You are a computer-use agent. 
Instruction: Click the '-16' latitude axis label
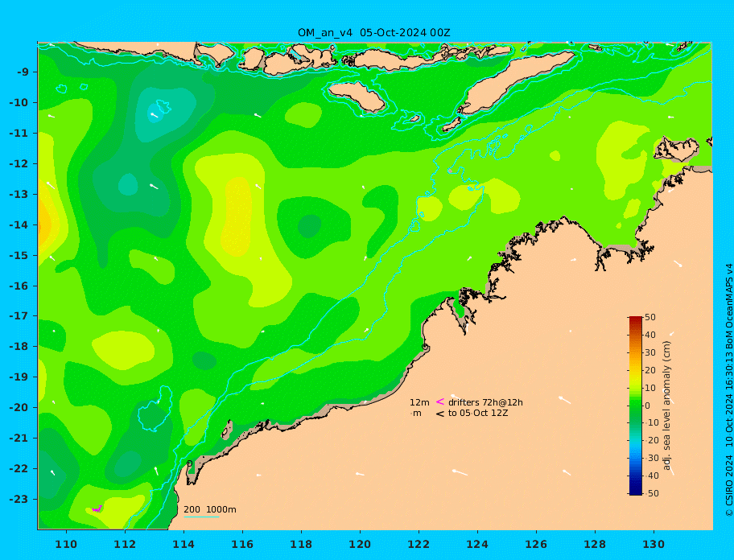(x=19, y=286)
